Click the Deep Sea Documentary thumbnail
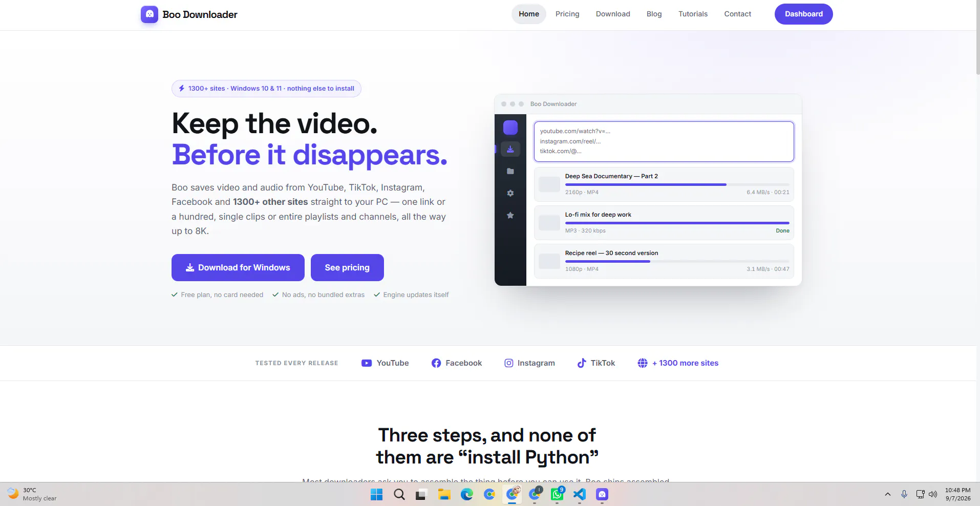The height and width of the screenshot is (506, 980). [549, 184]
